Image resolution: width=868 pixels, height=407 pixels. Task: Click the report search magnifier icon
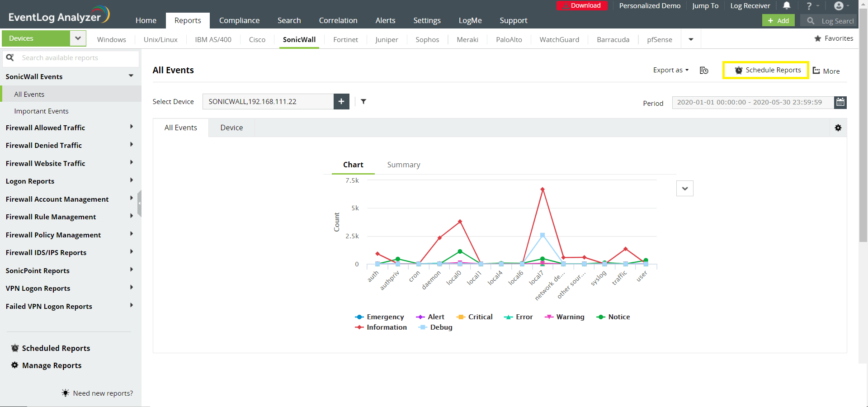[10, 58]
